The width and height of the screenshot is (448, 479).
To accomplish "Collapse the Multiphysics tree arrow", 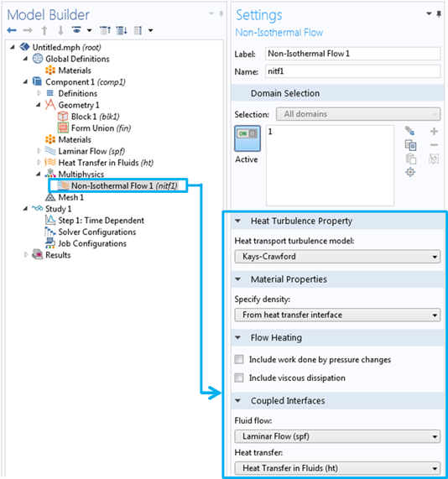I will pyautogui.click(x=39, y=174).
